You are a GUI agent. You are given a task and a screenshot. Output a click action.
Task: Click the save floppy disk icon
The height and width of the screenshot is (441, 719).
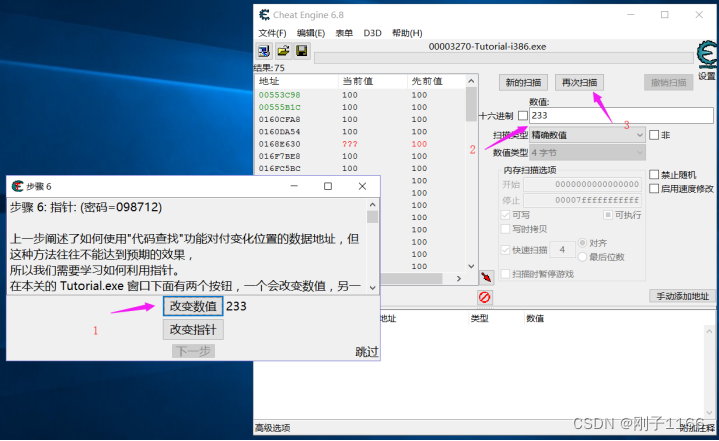click(301, 51)
